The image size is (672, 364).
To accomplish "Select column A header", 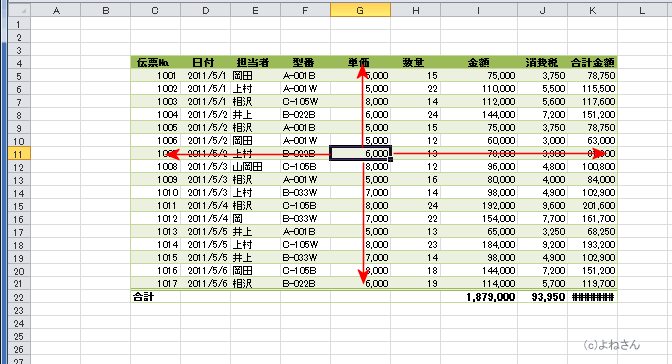I will click(56, 10).
